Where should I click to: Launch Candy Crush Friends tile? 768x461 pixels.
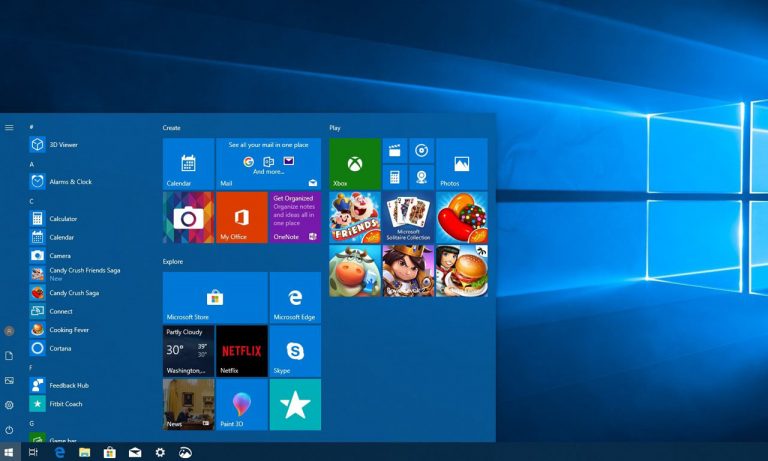[355, 217]
